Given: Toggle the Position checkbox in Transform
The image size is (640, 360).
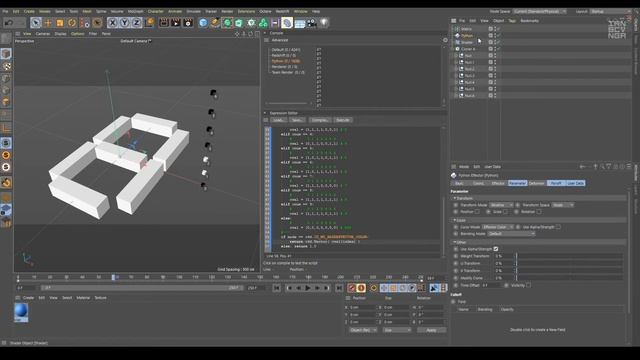Looking at the screenshot, I should [x=477, y=212].
